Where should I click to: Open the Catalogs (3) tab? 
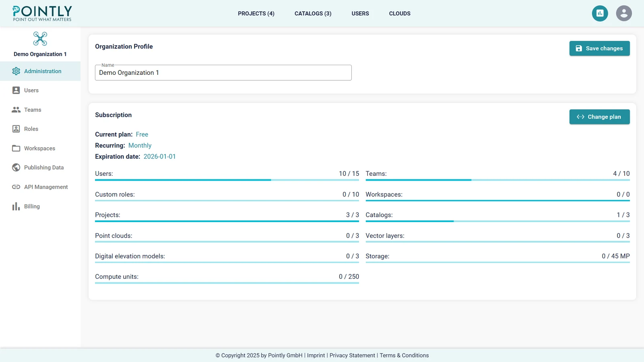click(x=313, y=13)
